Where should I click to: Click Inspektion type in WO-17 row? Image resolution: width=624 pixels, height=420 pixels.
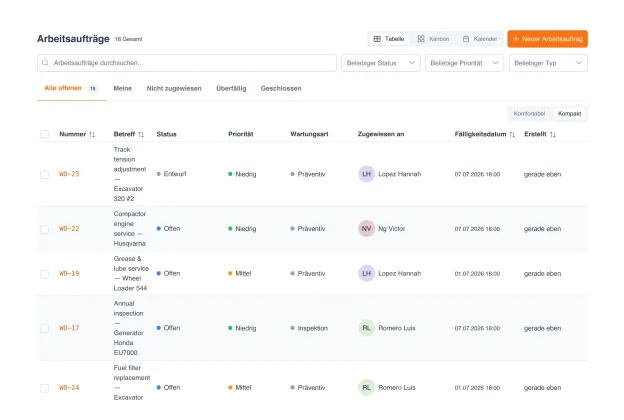pos(309,328)
